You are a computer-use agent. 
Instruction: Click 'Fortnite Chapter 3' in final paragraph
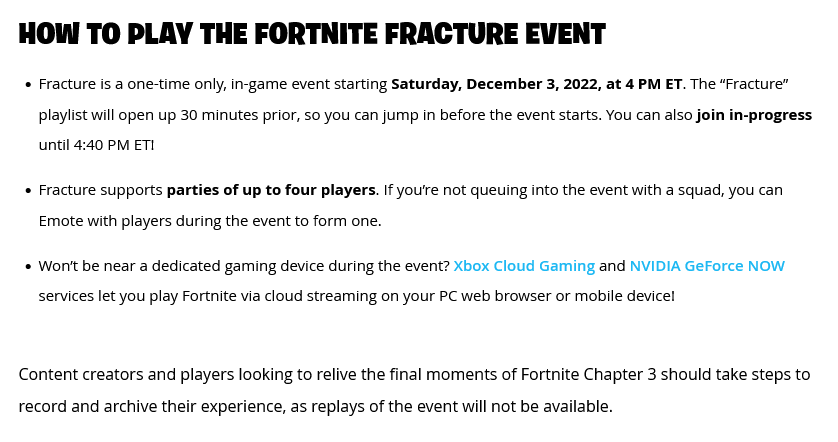point(588,375)
